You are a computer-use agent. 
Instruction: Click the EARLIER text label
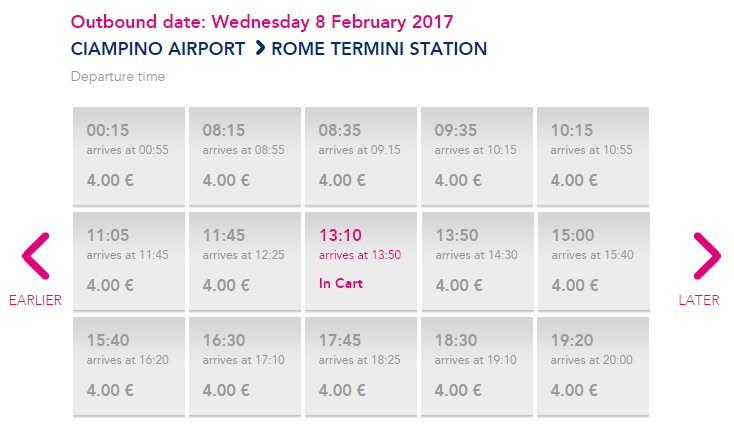(x=35, y=300)
